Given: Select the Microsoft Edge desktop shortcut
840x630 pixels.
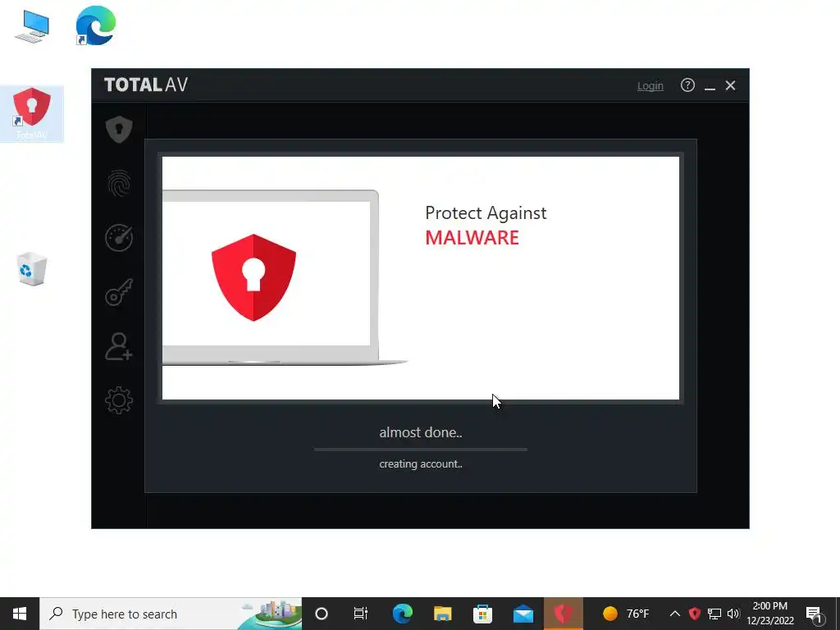Looking at the screenshot, I should coord(96,25).
